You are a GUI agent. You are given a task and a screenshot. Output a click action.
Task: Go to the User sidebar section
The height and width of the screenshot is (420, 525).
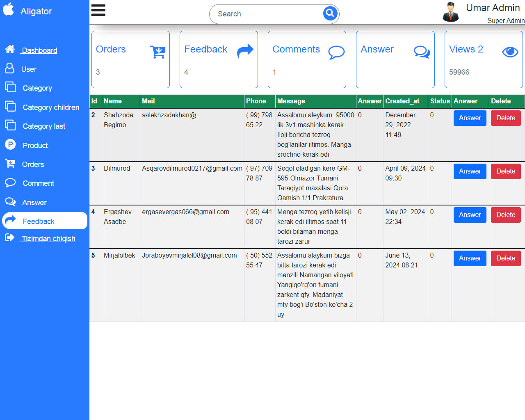pos(29,69)
